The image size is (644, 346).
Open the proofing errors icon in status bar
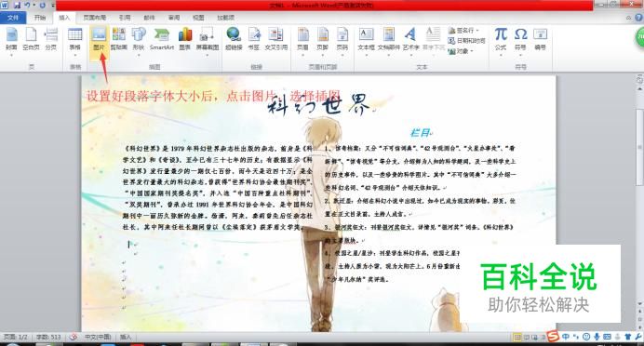pyautogui.click(x=74, y=337)
